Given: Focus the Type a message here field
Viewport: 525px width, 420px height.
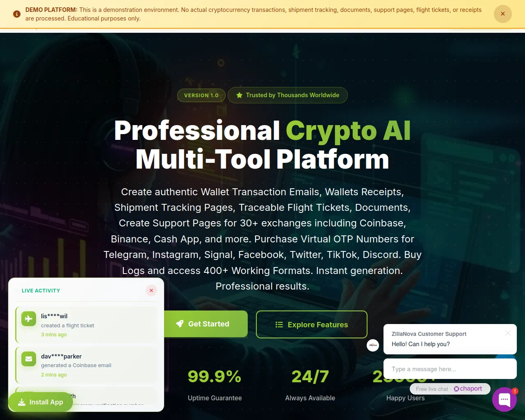Looking at the screenshot, I should (x=450, y=369).
